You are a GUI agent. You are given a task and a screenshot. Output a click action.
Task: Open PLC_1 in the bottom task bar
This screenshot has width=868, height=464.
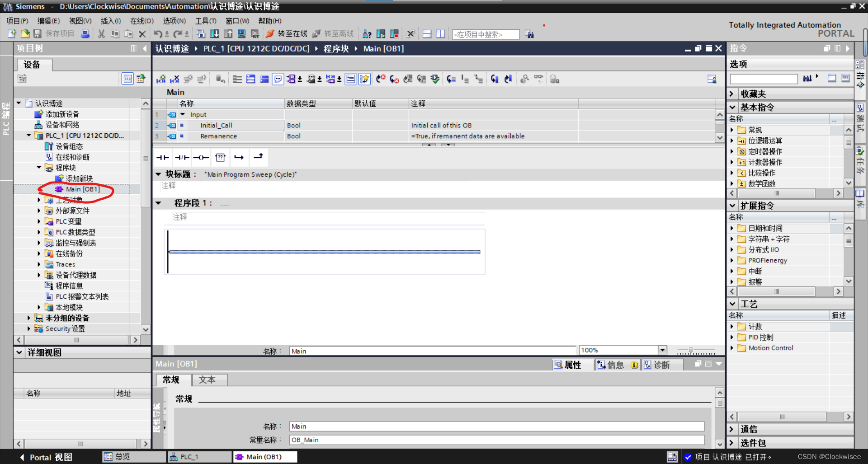coord(199,457)
